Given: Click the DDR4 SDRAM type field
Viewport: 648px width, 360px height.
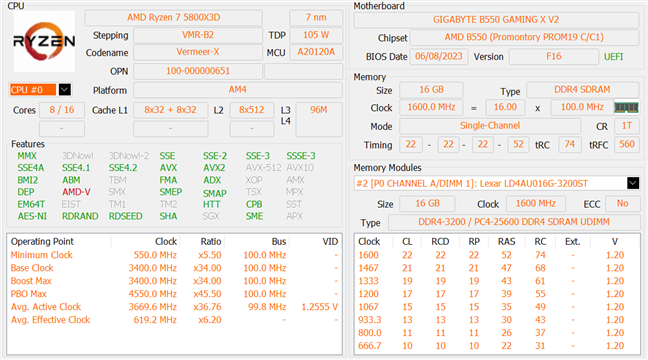Looking at the screenshot, I should coord(582,90).
